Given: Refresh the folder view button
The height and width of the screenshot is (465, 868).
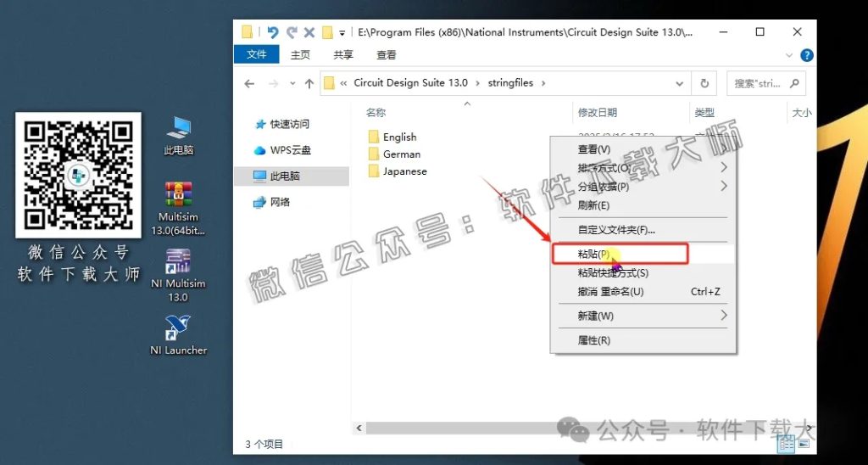Looking at the screenshot, I should [x=704, y=84].
